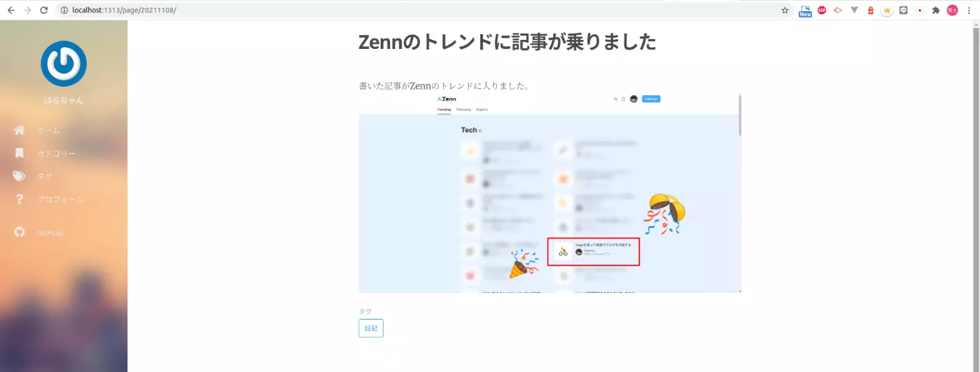Go back with browser back arrow
980x372 pixels.
pyautogui.click(x=11, y=10)
